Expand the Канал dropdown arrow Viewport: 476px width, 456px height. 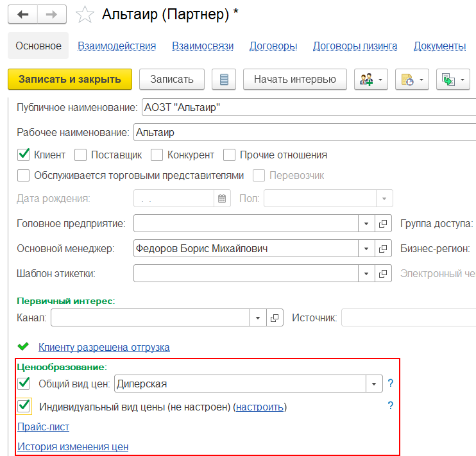pos(257,317)
